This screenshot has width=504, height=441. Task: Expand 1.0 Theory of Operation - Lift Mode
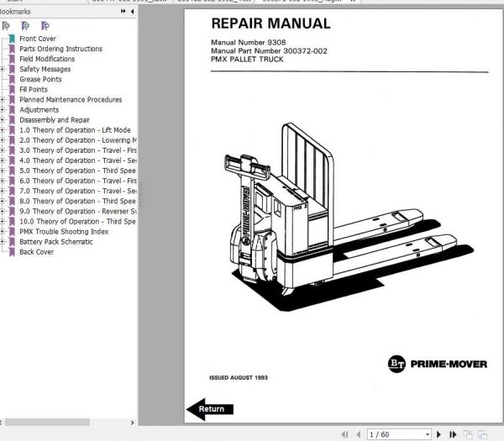coord(2,130)
